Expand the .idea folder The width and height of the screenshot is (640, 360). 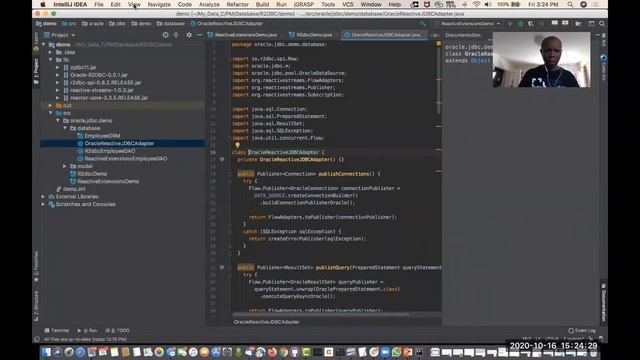[x=51, y=52]
